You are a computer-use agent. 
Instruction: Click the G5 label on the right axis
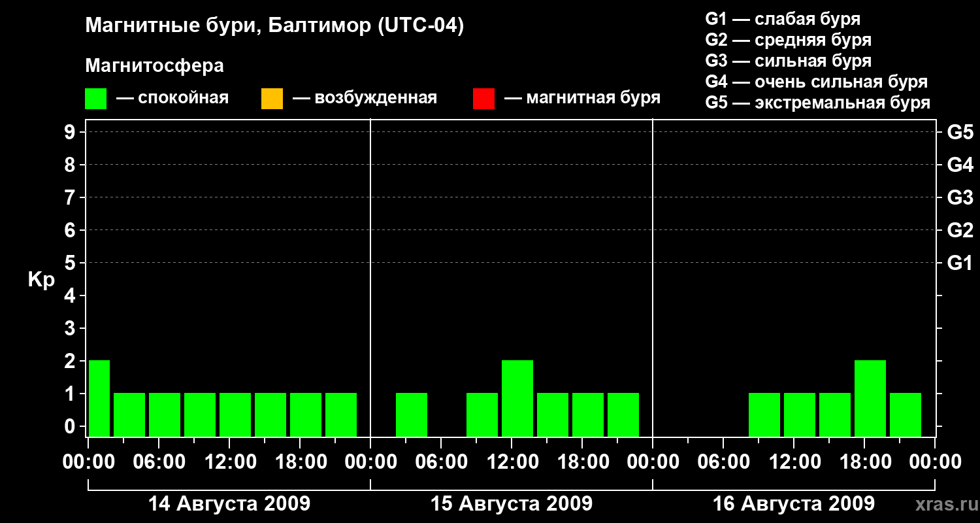coord(960,133)
